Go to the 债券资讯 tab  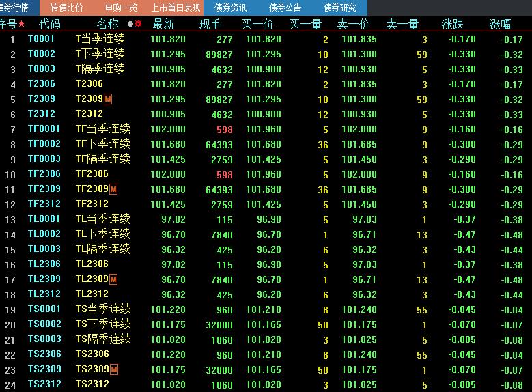pos(230,8)
